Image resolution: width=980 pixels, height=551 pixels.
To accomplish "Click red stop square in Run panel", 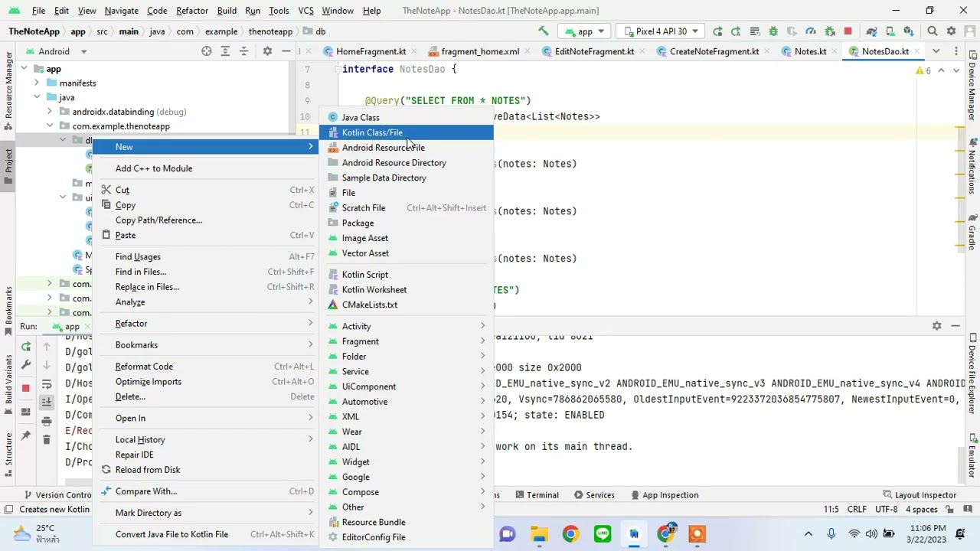I will 26,388.
